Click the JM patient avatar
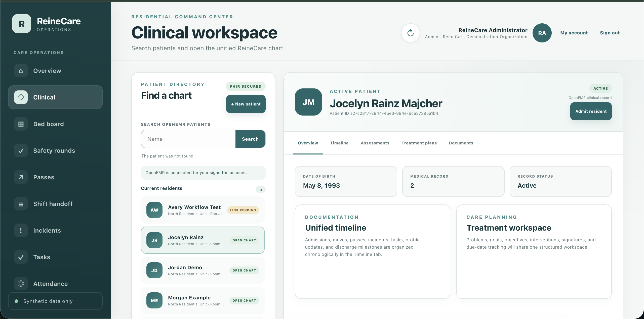The width and height of the screenshot is (644, 319). (308, 102)
